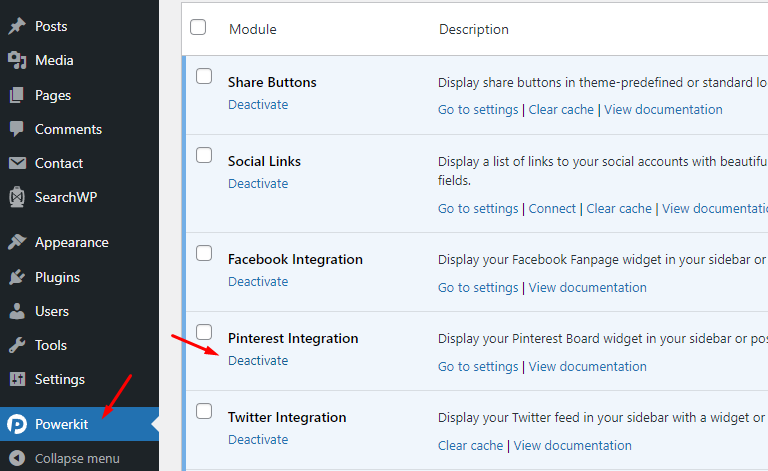The image size is (768, 471).
Task: Go to settings for Pinterest Integration
Action: point(478,367)
